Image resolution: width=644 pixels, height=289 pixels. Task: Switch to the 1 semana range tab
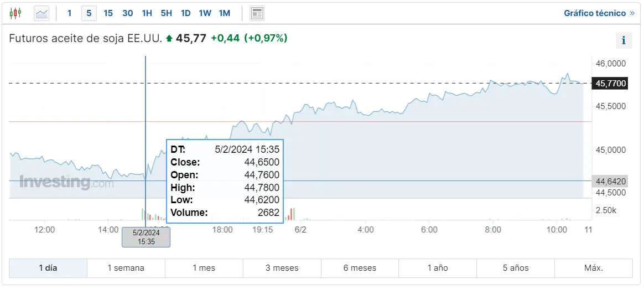[126, 268]
